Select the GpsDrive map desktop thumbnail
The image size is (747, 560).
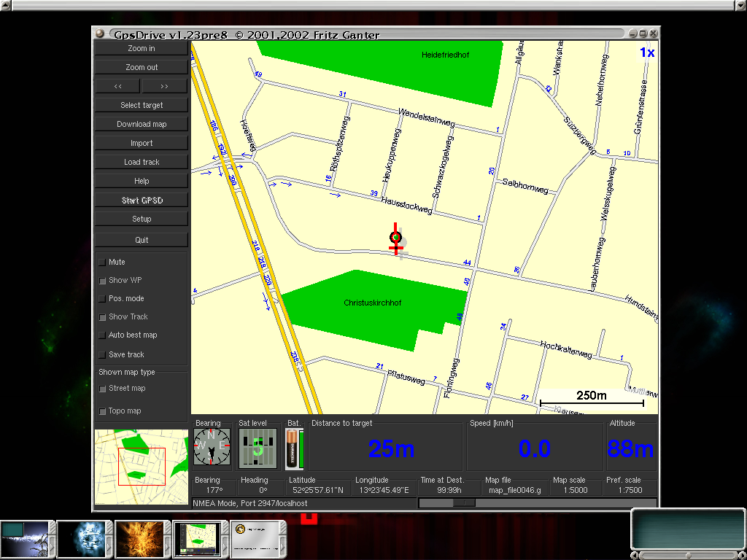[198, 539]
